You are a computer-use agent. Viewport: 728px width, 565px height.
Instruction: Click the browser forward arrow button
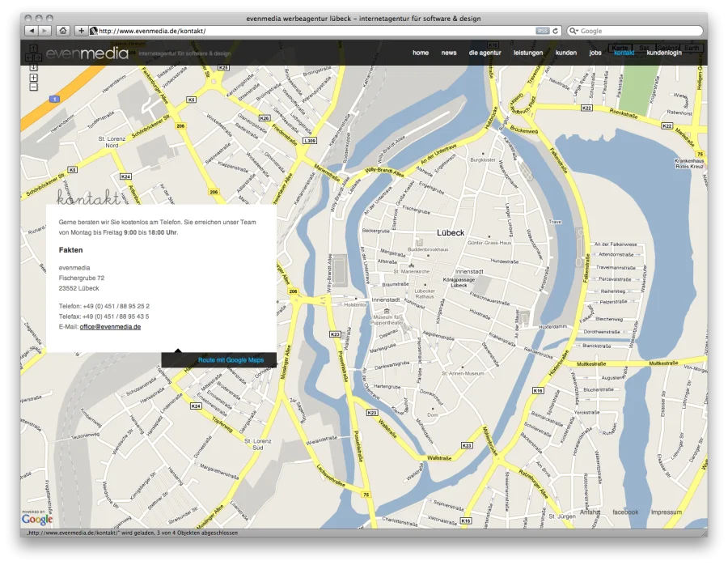[44, 31]
